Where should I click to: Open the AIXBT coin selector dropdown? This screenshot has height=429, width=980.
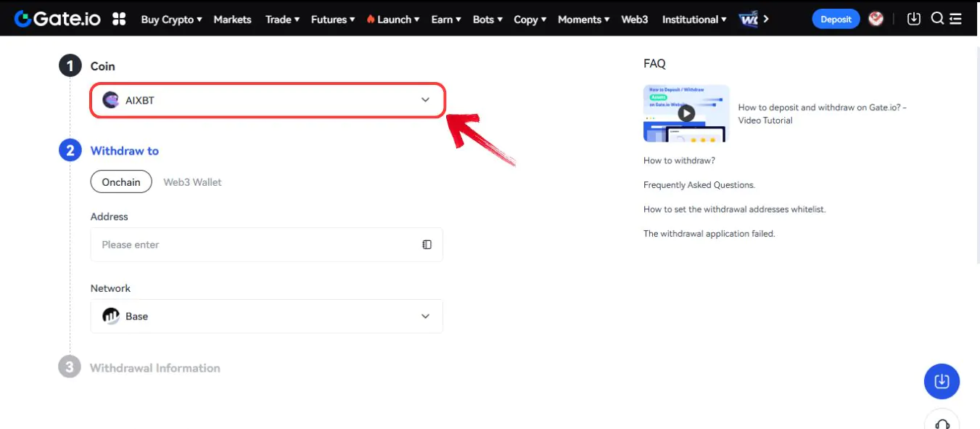click(x=267, y=100)
